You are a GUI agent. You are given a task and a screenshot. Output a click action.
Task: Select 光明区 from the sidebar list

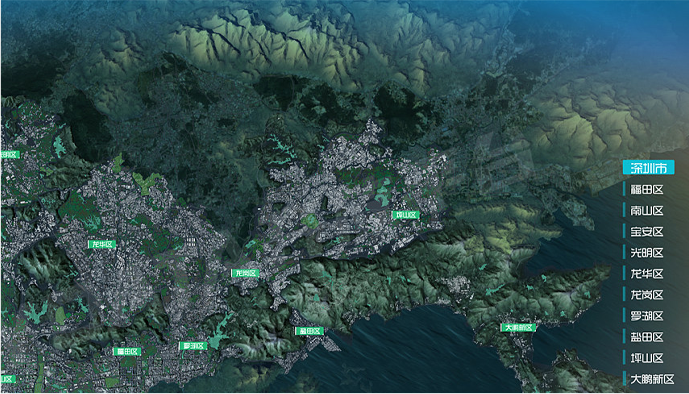coord(647,253)
